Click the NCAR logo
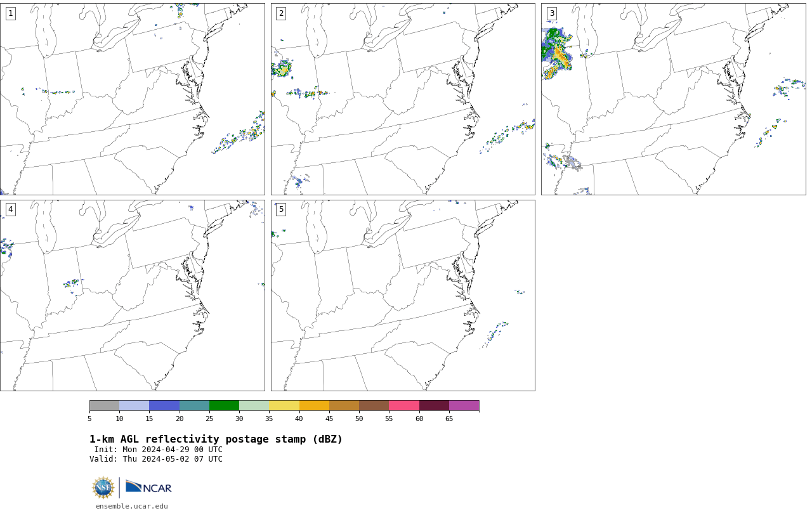 148,487
